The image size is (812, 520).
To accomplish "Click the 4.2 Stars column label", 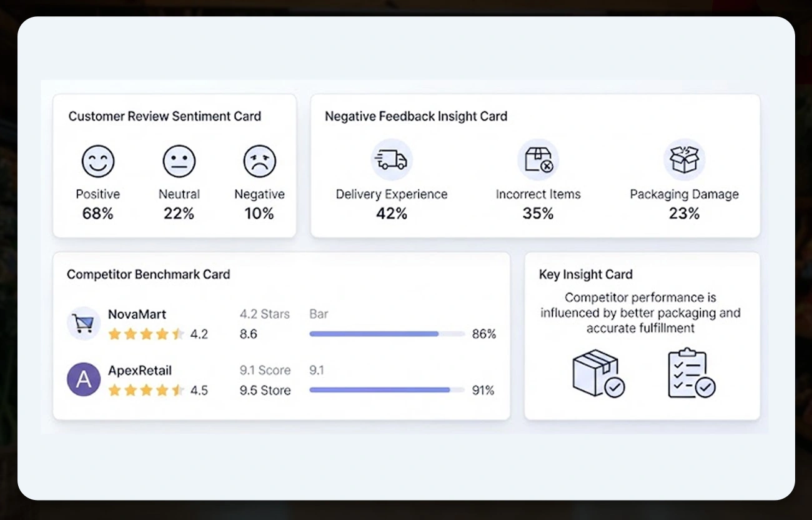I will 265,314.
